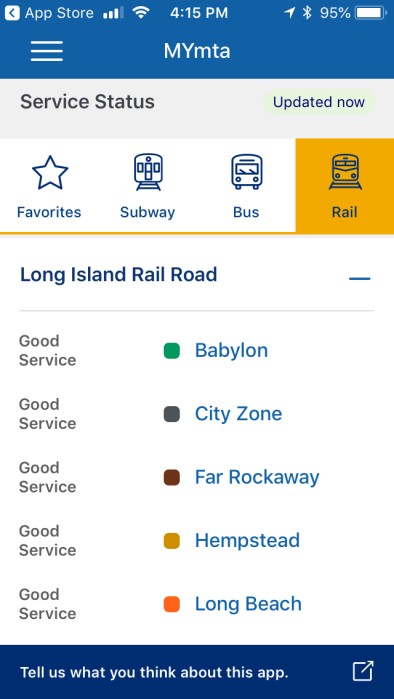Switch to the Bus tab label
Viewport: 394px width, 699px height.
point(246,212)
